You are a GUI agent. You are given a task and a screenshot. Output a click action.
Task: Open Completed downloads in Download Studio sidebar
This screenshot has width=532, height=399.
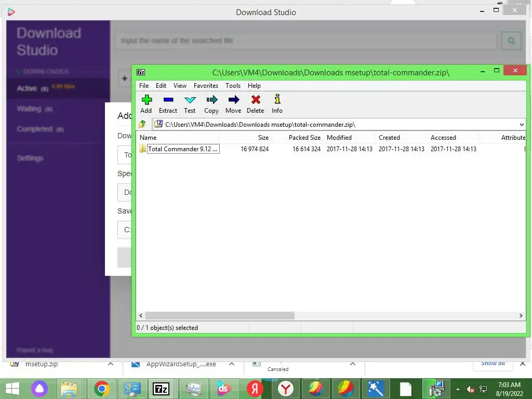tap(58, 129)
